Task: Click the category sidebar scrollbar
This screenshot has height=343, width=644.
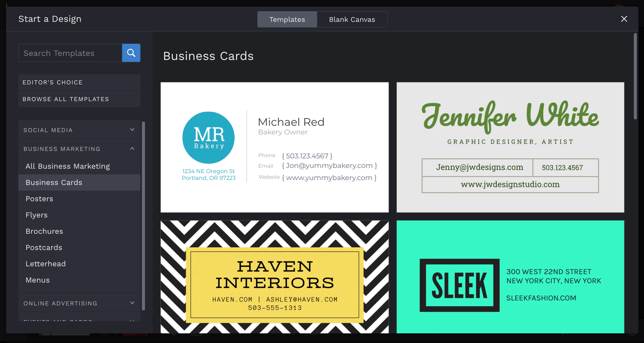Action: click(143, 216)
